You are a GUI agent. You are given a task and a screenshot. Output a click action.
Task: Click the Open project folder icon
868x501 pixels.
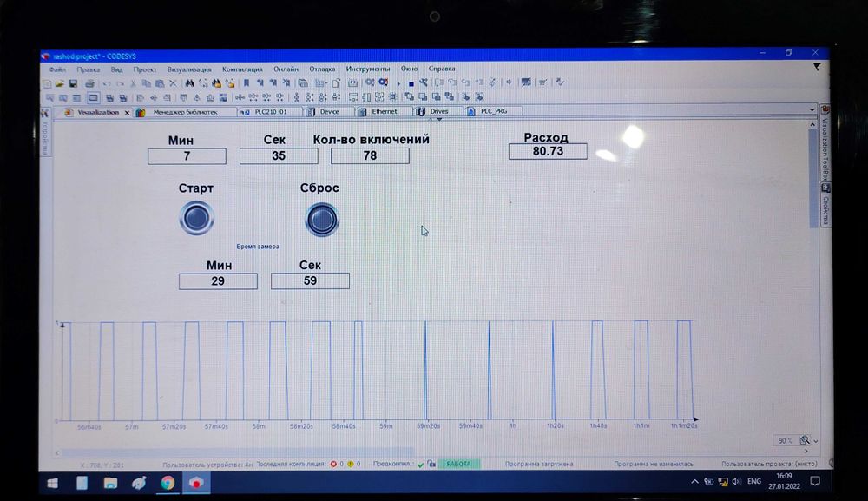(59, 83)
